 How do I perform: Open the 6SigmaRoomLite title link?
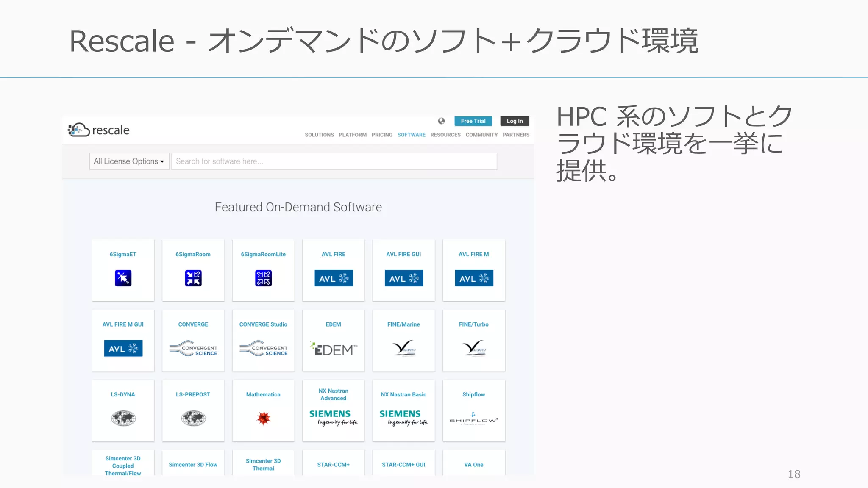pos(263,254)
